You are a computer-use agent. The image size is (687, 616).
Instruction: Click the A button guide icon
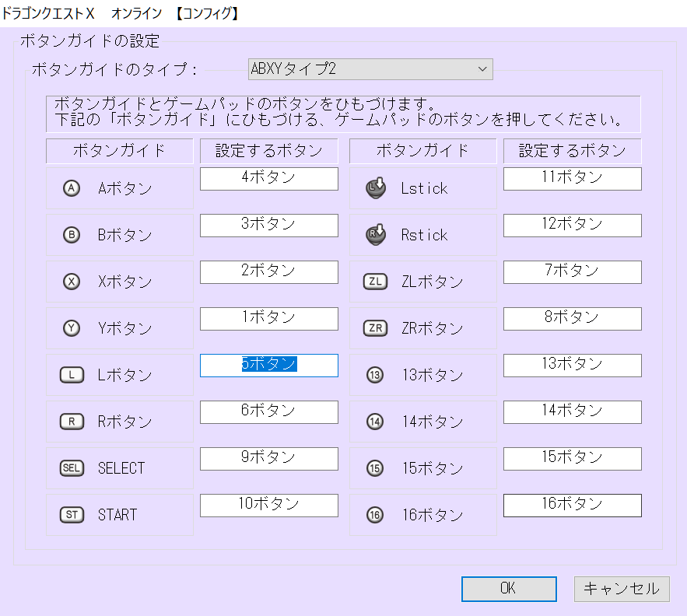(x=72, y=188)
